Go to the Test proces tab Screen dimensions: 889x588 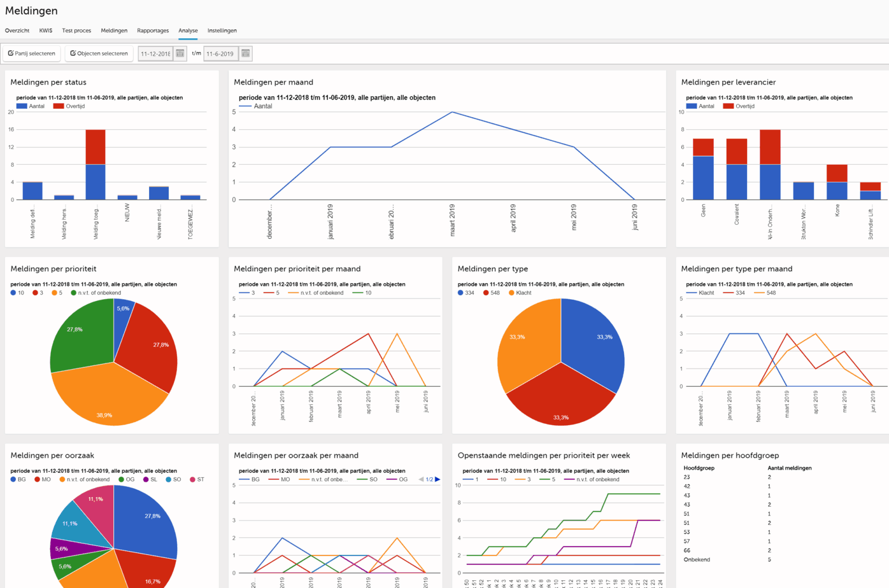pyautogui.click(x=76, y=31)
